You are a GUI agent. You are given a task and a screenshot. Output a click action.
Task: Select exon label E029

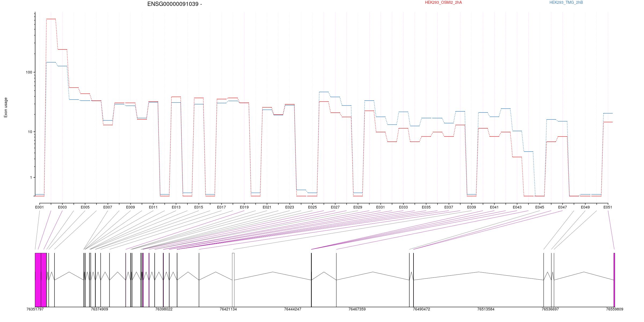pyautogui.click(x=358, y=207)
